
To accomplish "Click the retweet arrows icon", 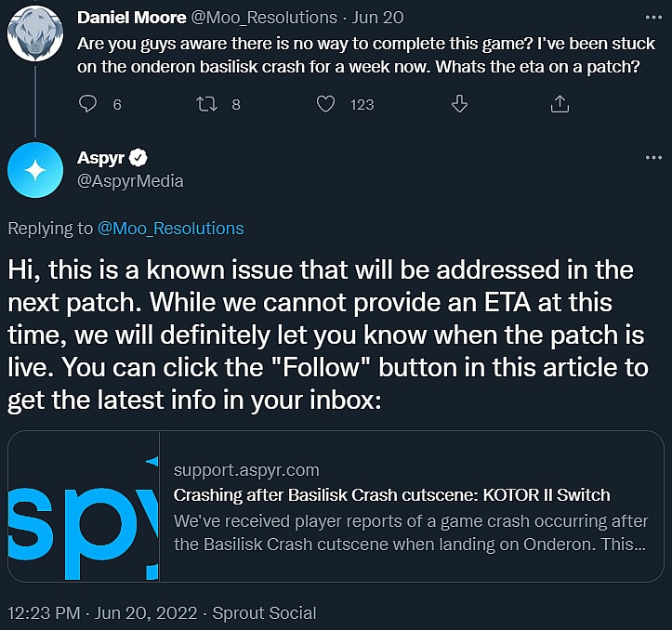I will 207,104.
